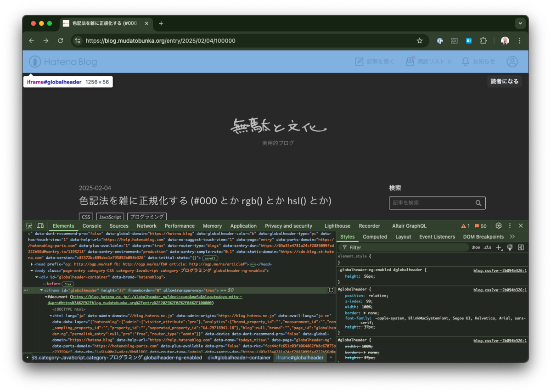Toggle the device toolbar icon
Image resolution: width=551 pixels, height=392 pixels.
coord(40,226)
